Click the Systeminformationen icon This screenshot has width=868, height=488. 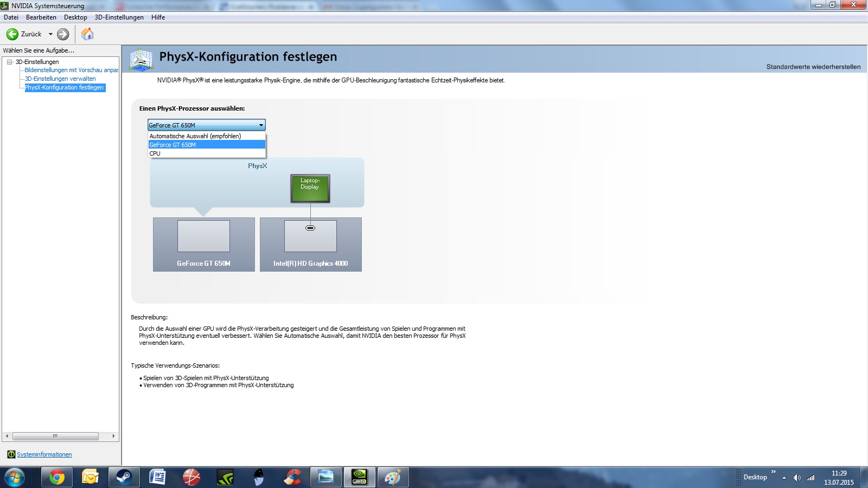pos(11,454)
